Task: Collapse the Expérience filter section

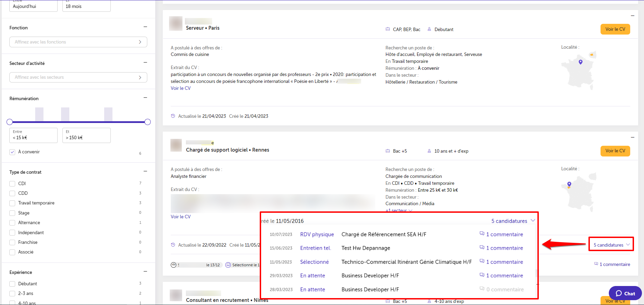Action: pyautogui.click(x=145, y=271)
